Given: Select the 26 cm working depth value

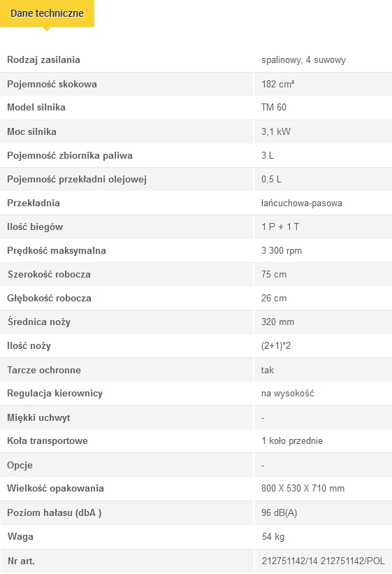Looking at the screenshot, I should [x=274, y=299].
